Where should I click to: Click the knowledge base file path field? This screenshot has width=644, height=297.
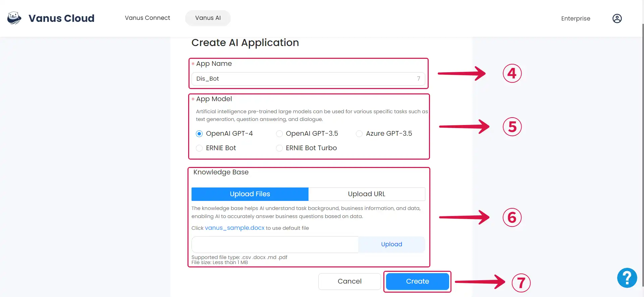(x=275, y=244)
